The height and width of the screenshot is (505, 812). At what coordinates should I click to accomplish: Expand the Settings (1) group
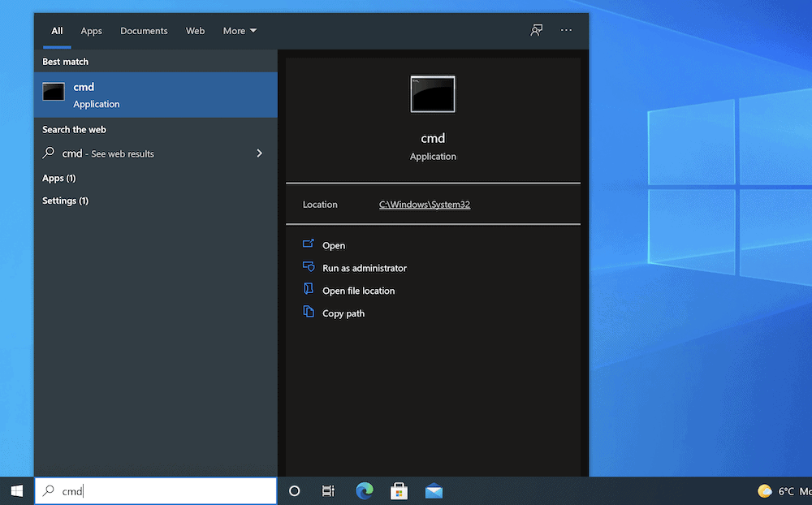tap(65, 201)
